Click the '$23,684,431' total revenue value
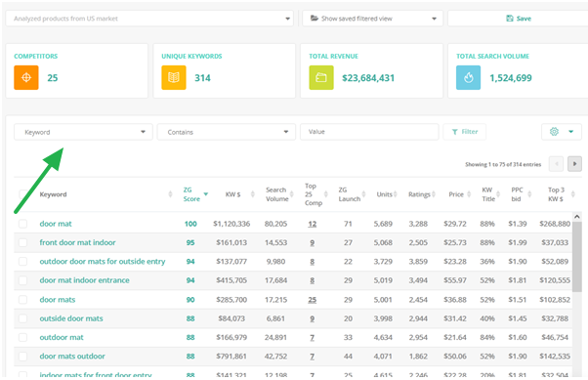The width and height of the screenshot is (588, 380). (x=368, y=78)
